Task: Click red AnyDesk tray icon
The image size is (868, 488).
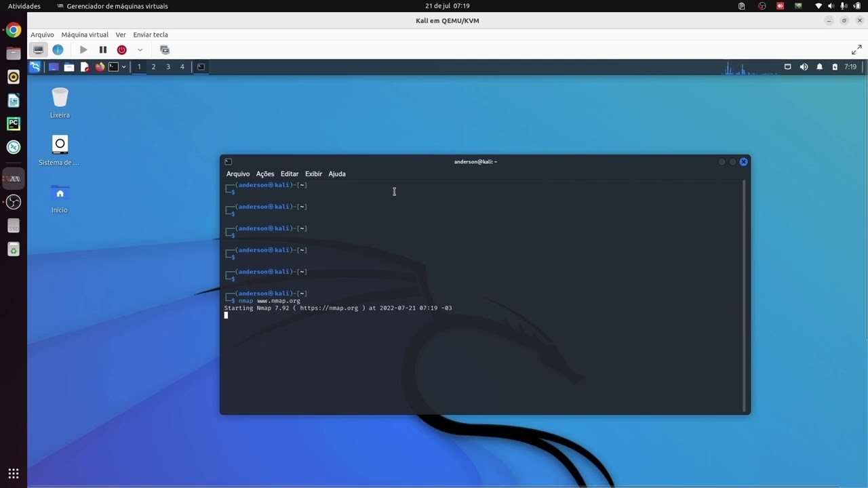Action: (x=781, y=6)
